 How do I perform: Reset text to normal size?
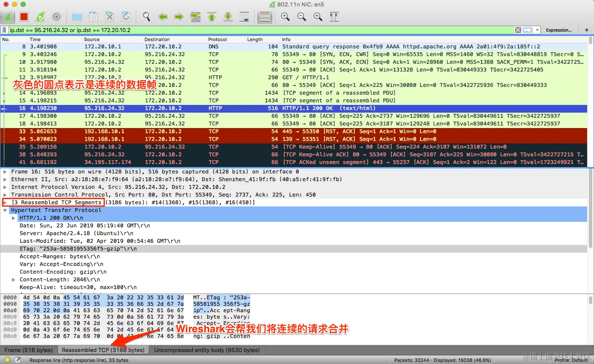tap(318, 17)
